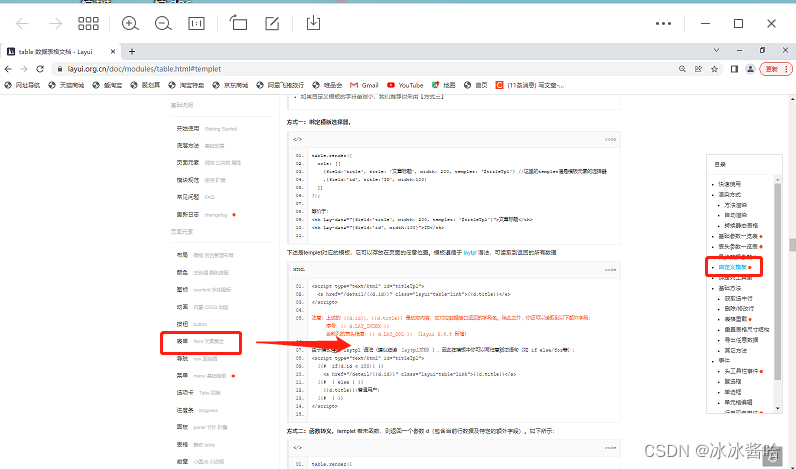Go to previous image with left arrow

(22, 23)
